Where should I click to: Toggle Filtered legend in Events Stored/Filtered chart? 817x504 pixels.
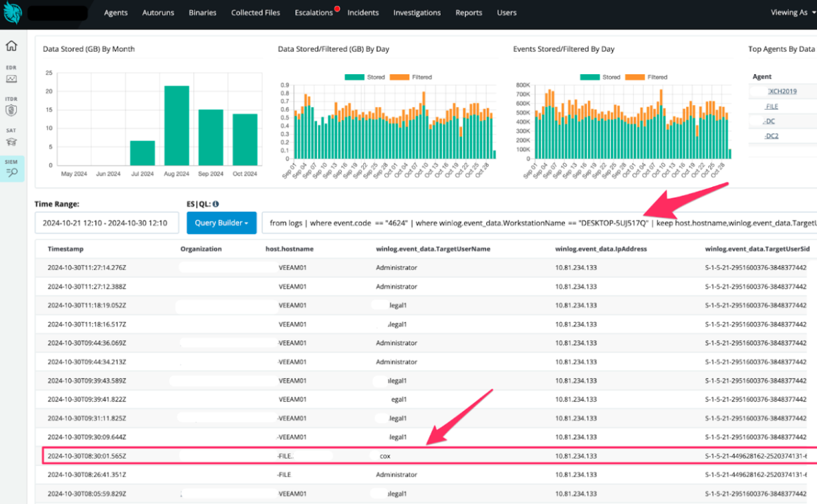click(646, 77)
